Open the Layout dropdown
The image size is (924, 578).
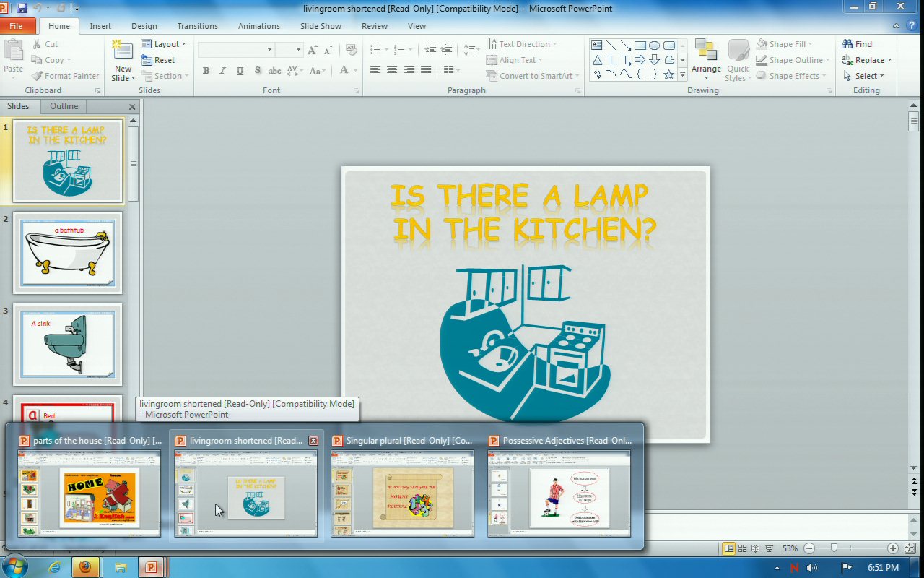pyautogui.click(x=164, y=44)
